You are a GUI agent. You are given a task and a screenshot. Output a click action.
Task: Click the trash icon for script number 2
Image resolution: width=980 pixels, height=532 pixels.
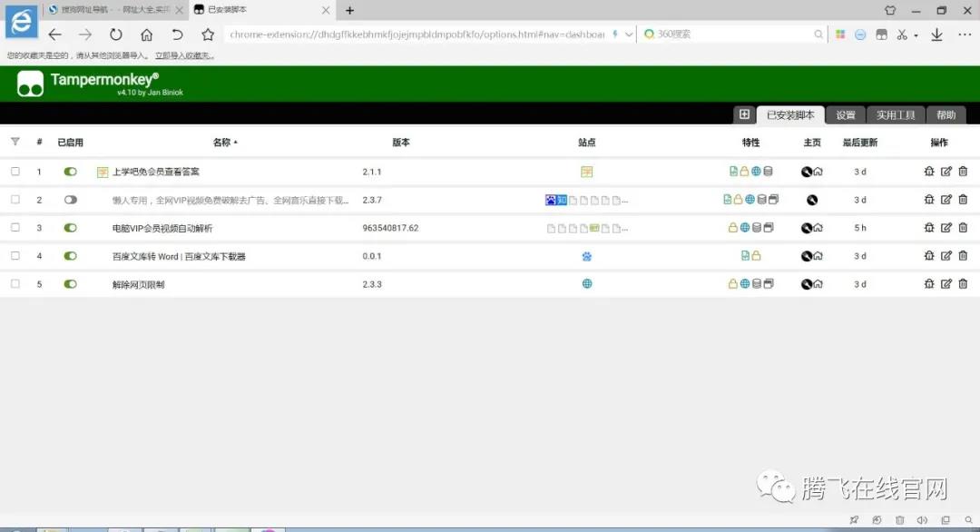[x=963, y=200]
